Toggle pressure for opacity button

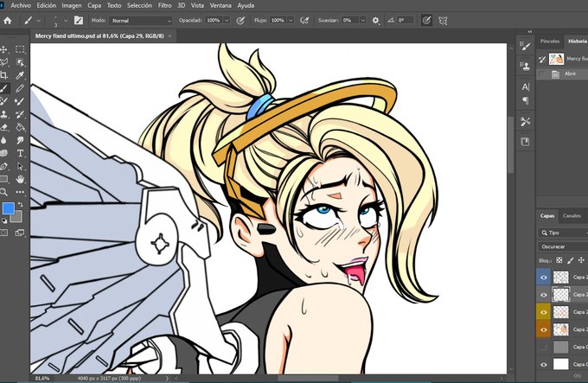pos(240,21)
